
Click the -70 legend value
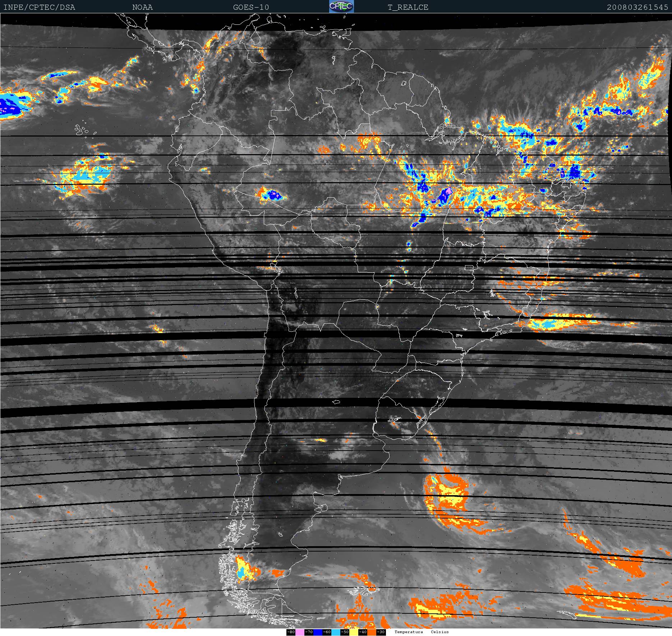coord(309,632)
